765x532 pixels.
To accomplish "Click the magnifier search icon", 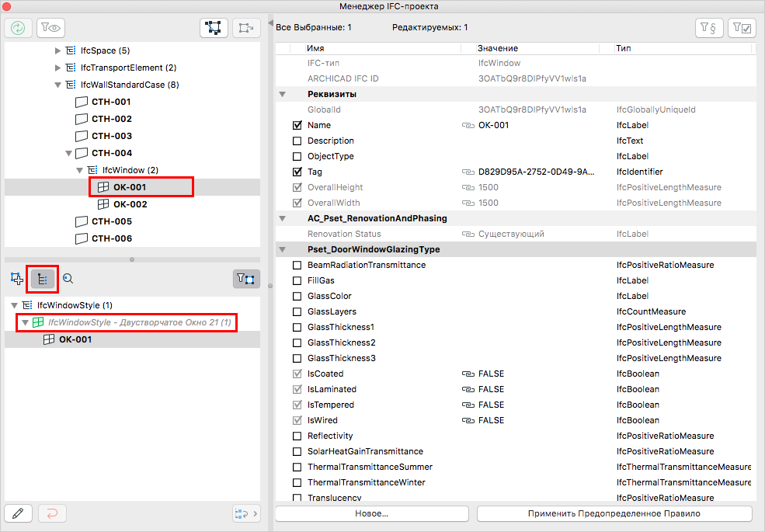I will 68,279.
